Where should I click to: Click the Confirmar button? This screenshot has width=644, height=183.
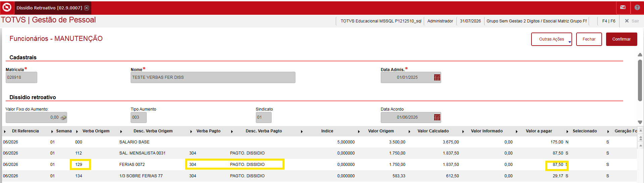621,39
